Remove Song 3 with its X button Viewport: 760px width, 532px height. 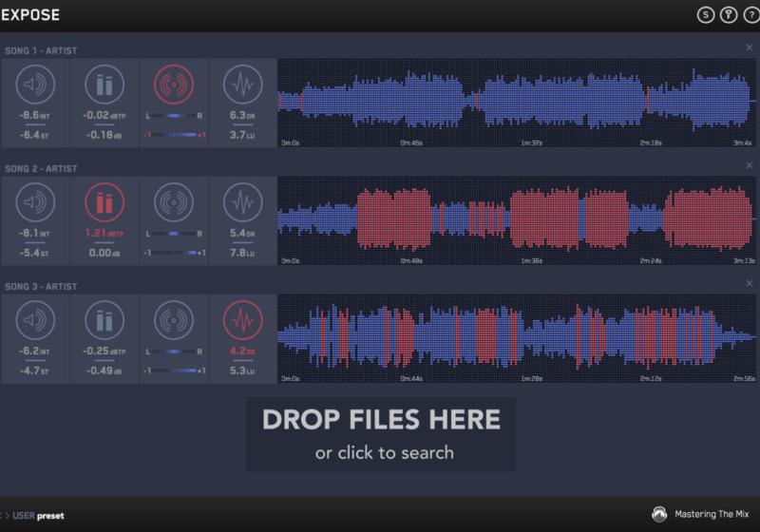click(x=749, y=283)
